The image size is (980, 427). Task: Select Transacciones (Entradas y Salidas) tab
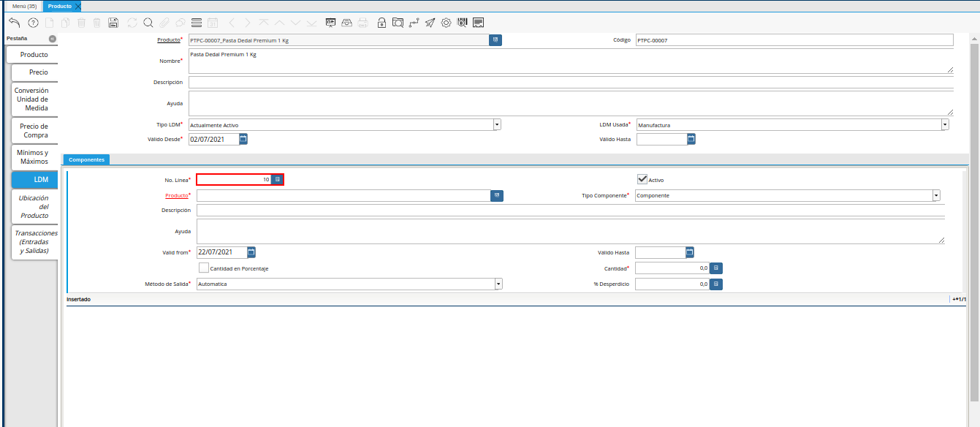pos(34,242)
